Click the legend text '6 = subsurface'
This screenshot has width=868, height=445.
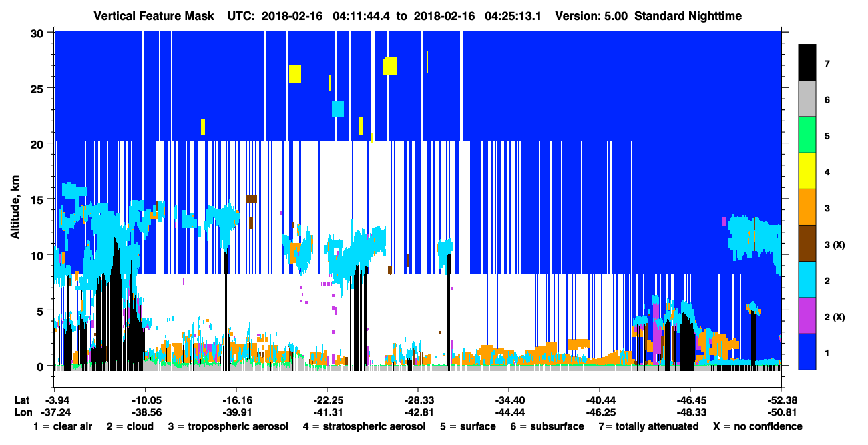pos(547,426)
